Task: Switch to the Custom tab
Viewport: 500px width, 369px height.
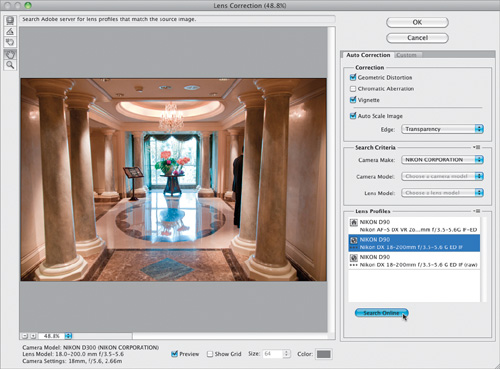Action: pyautogui.click(x=407, y=55)
